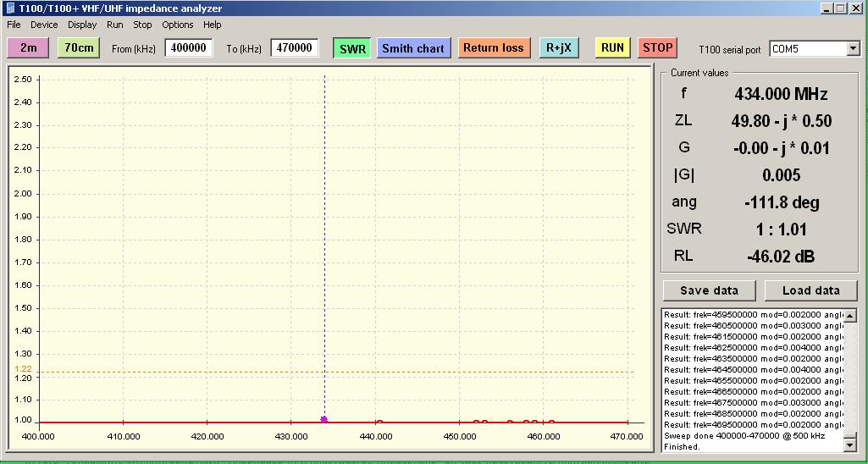Switch to R+jX plot

click(559, 48)
